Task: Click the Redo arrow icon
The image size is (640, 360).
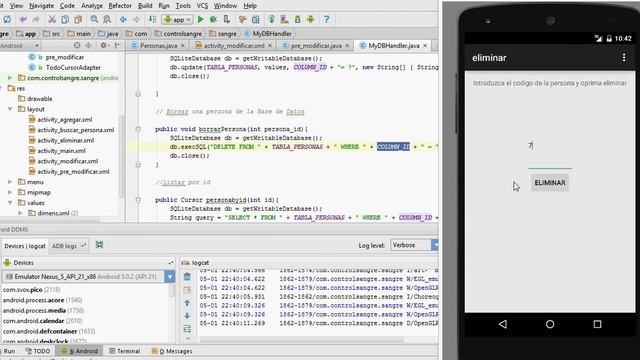Action: 36,19
